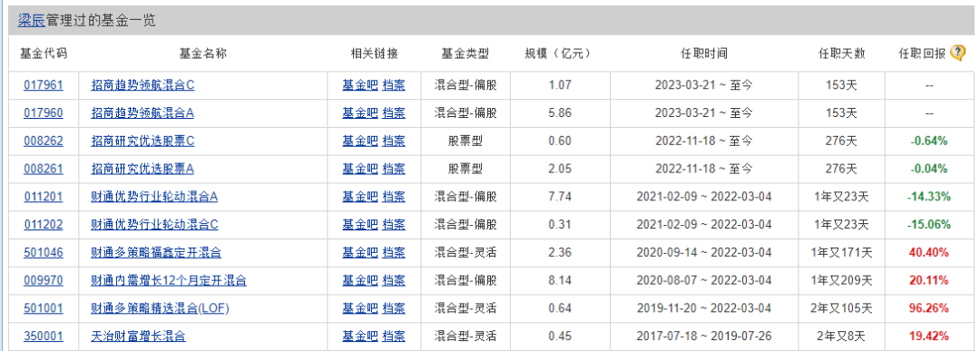View 档案 for 招商趋势领航混合C
The height and width of the screenshot is (351, 980).
pyautogui.click(x=394, y=85)
